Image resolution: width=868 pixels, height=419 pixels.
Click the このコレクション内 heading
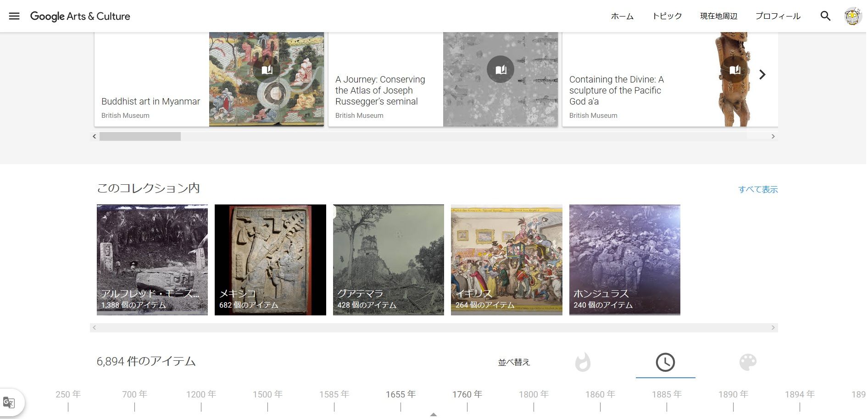(x=148, y=188)
